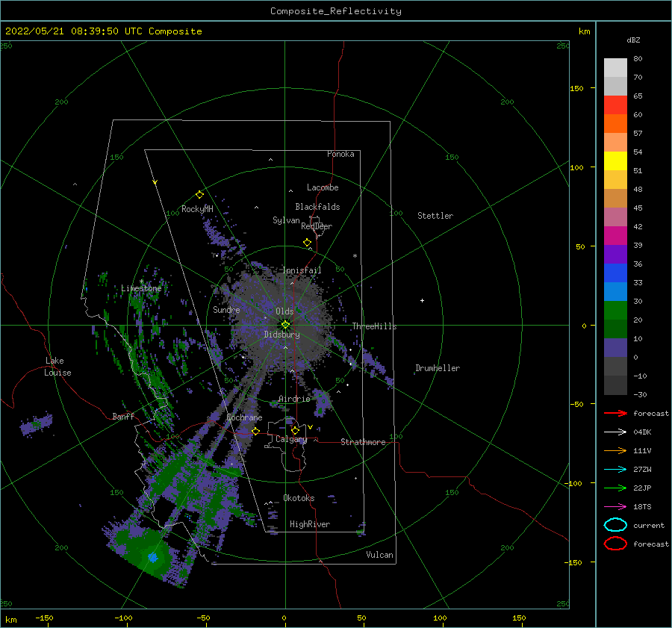Viewport: 672px width, 628px height.
Task: Click the red forecast ellipse icon
Action: (x=615, y=544)
